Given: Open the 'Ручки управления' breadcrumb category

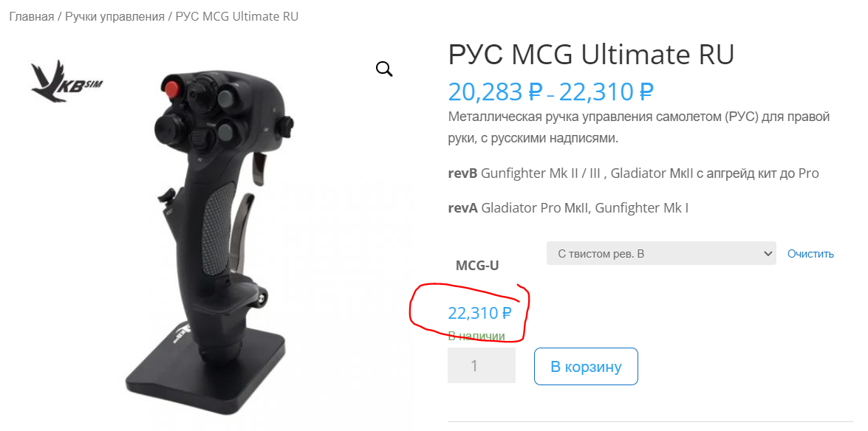Looking at the screenshot, I should 115,16.
